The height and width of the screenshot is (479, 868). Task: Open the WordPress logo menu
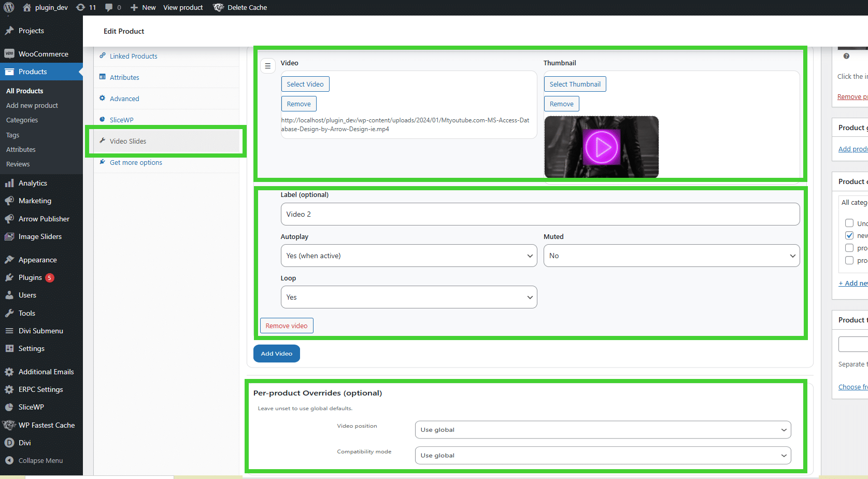point(8,7)
